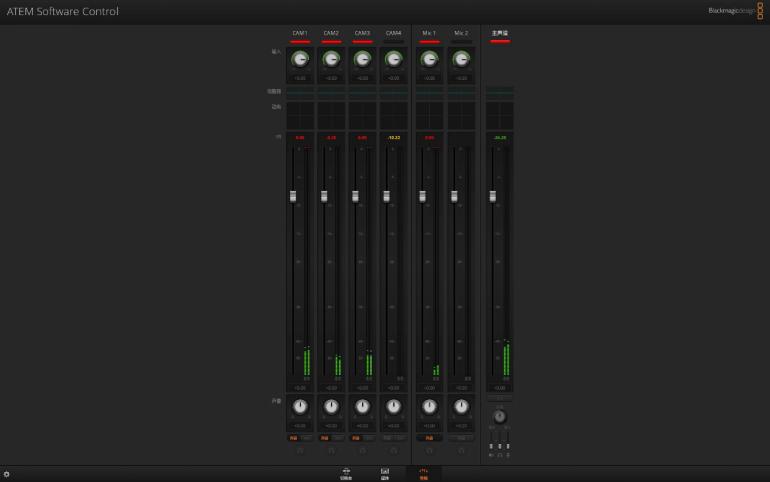
Task: Click the Mic 1 input gain knob
Action: 429,59
